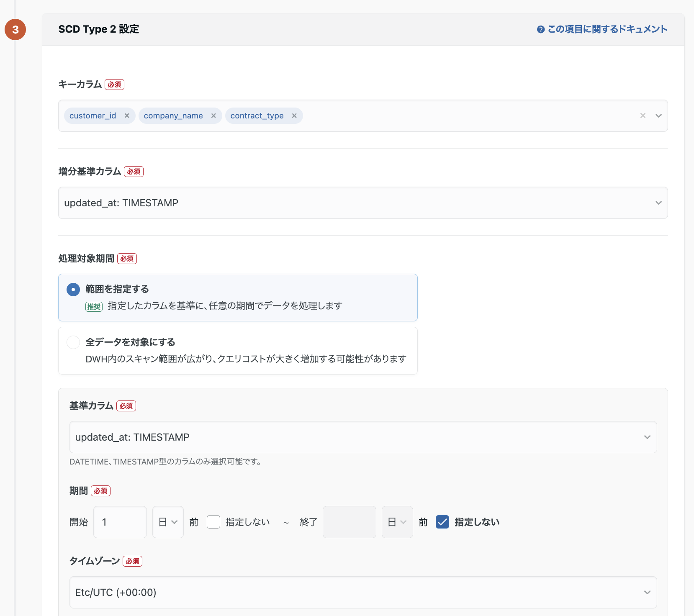Remove the contract_type key column tag
694x616 pixels.
coord(294,116)
